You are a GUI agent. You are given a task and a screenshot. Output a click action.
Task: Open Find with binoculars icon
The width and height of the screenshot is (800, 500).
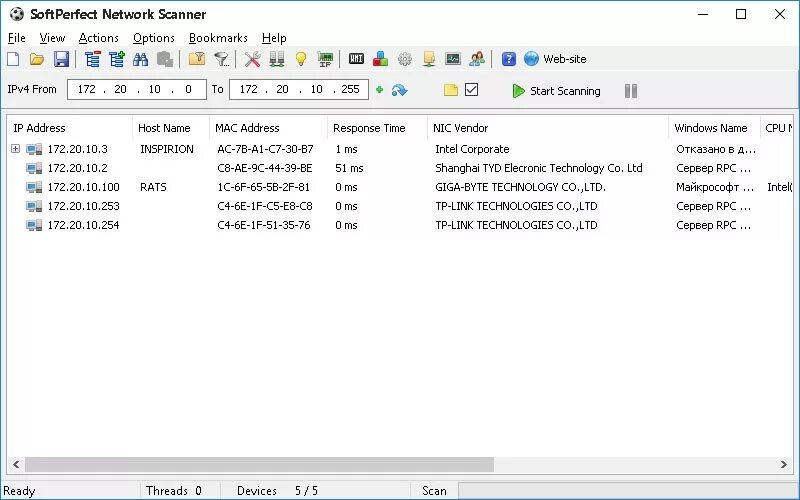click(140, 59)
